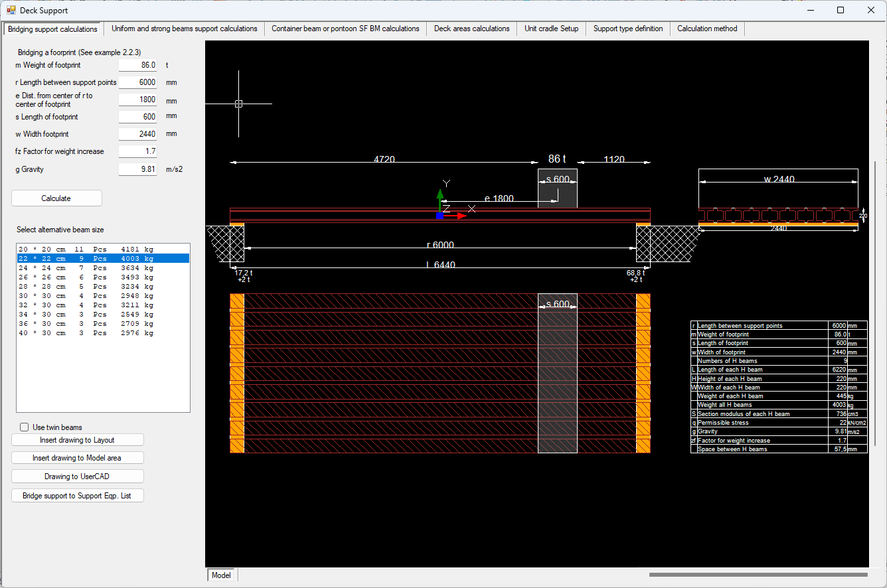The image size is (887, 588).
Task: Click the 1120 dimension text
Action: pyautogui.click(x=614, y=160)
